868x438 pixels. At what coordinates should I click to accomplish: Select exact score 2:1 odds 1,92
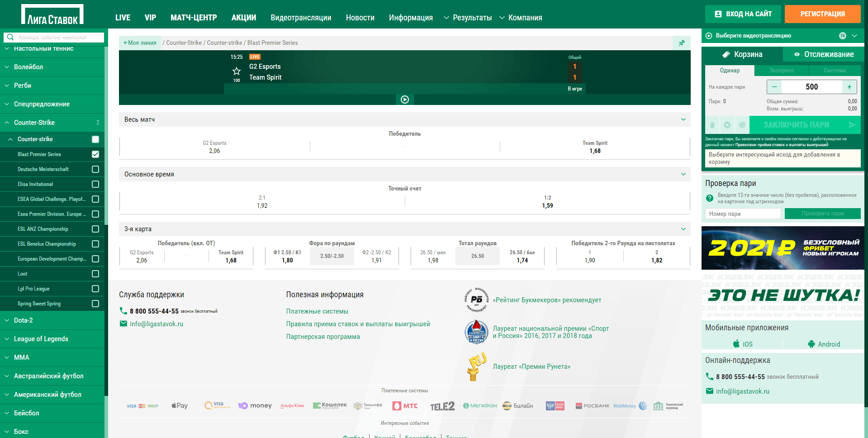(262, 202)
